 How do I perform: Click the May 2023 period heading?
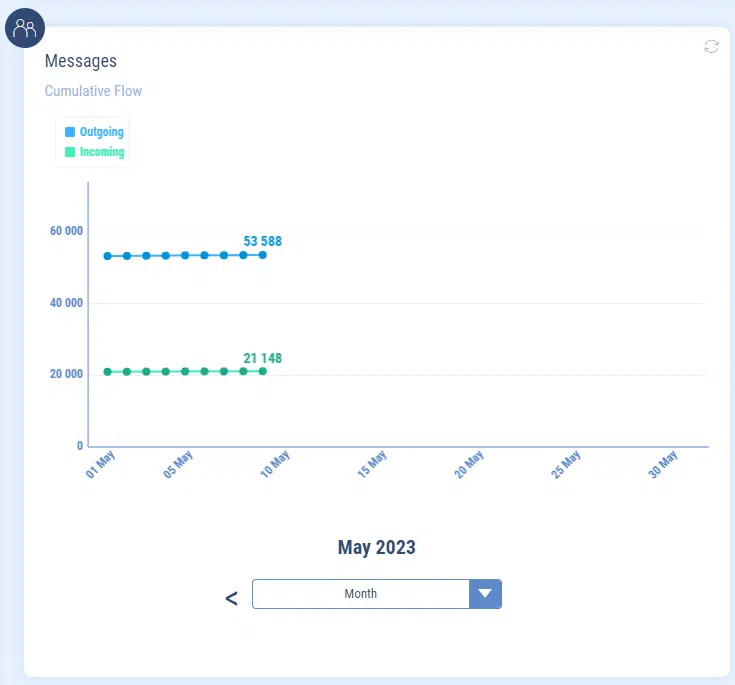click(x=376, y=547)
